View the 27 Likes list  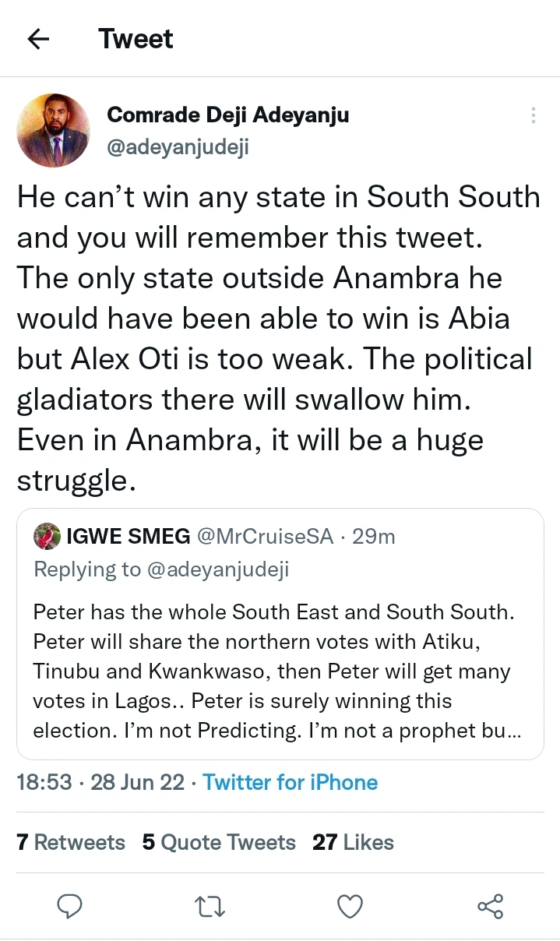353,842
